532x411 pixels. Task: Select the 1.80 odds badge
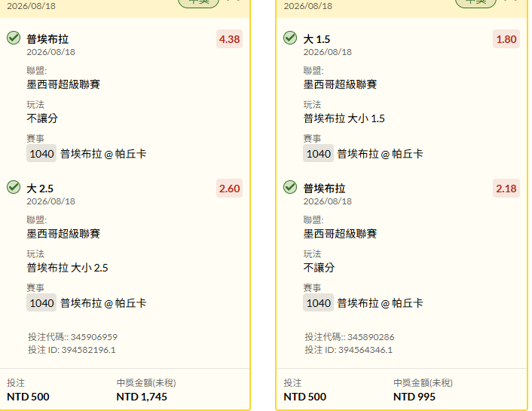506,39
